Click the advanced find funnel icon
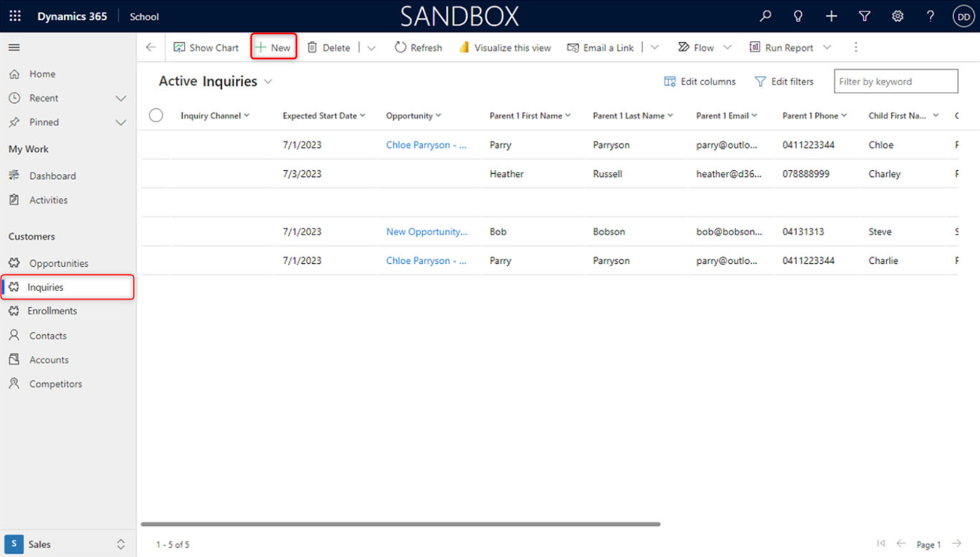The height and width of the screenshot is (557, 980). (x=864, y=17)
